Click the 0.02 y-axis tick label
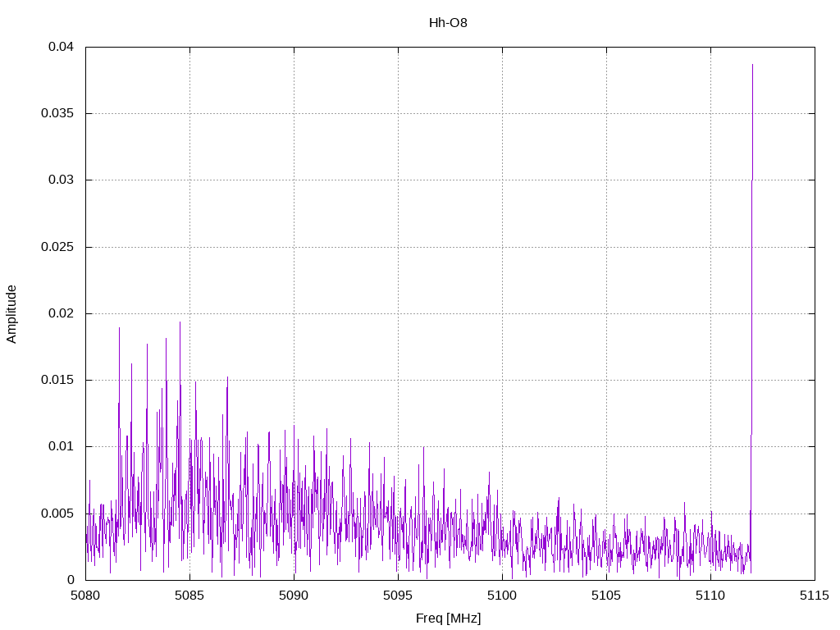This screenshot has height=630, width=840. 61,313
